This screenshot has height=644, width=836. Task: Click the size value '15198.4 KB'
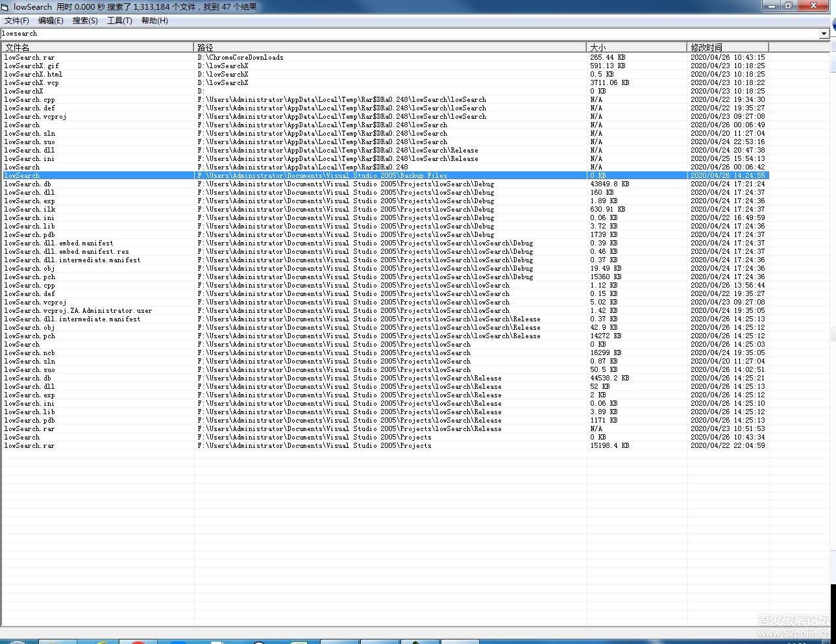(x=610, y=445)
